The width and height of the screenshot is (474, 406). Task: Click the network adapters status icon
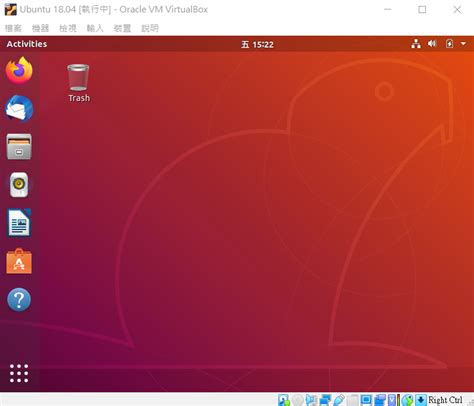tap(325, 400)
